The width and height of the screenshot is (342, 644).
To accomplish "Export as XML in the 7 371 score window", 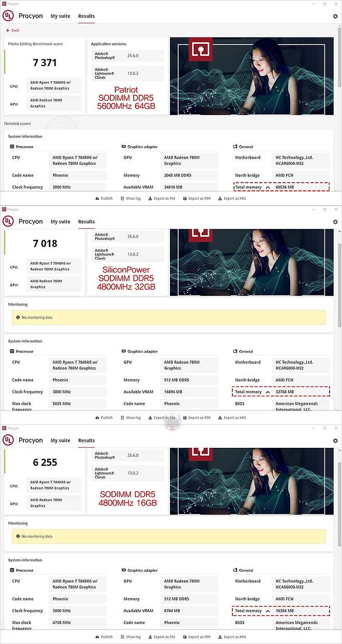I will point(232,198).
